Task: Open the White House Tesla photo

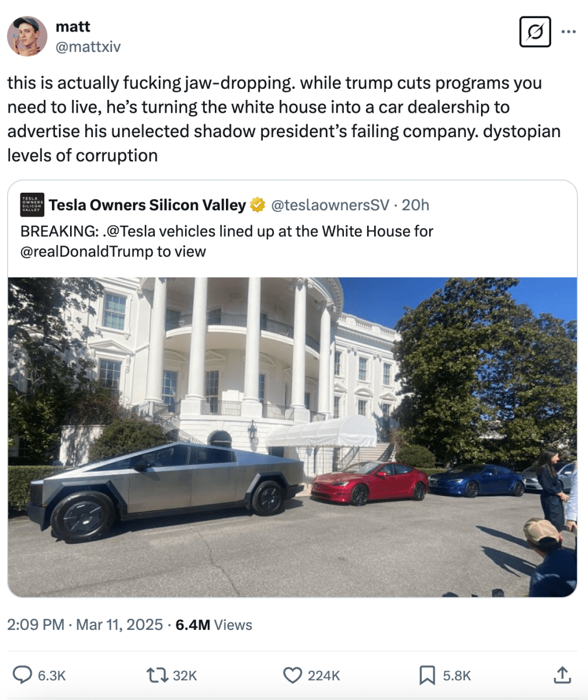Action: pos(293,437)
